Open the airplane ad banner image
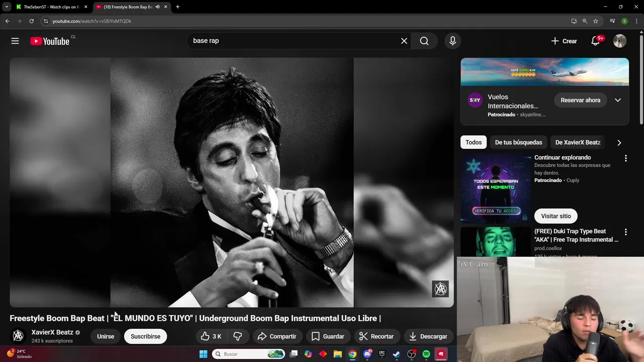 (544, 72)
